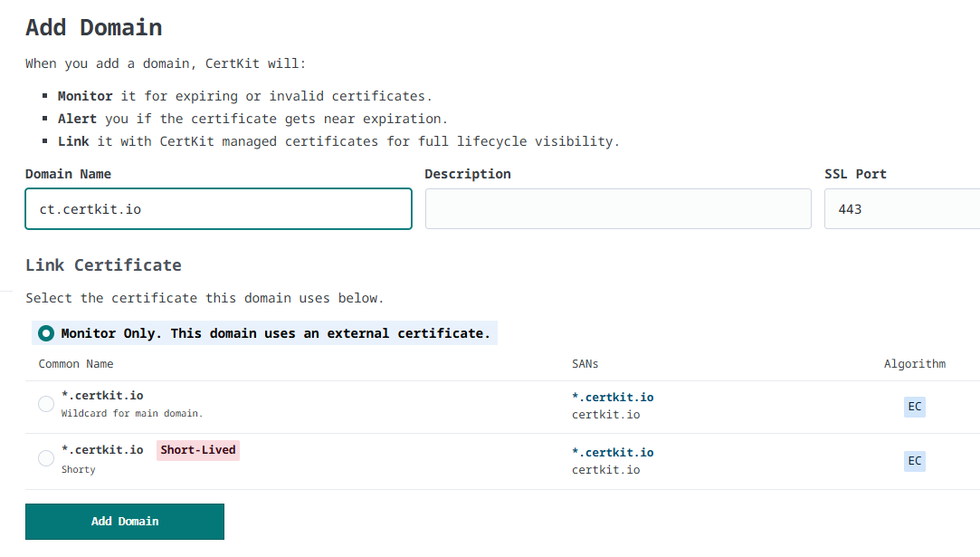The width and height of the screenshot is (980, 557).
Task: Click EC algorithm badge in Wildcard row
Action: [x=914, y=407]
